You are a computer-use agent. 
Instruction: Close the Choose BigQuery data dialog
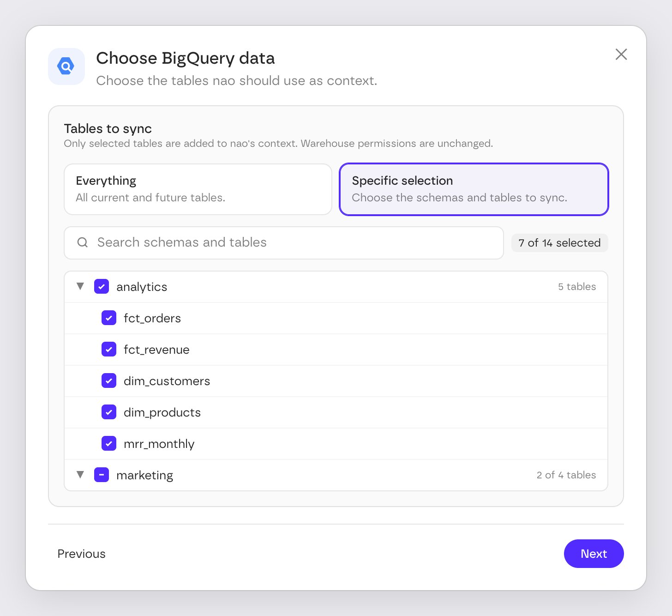pyautogui.click(x=621, y=54)
